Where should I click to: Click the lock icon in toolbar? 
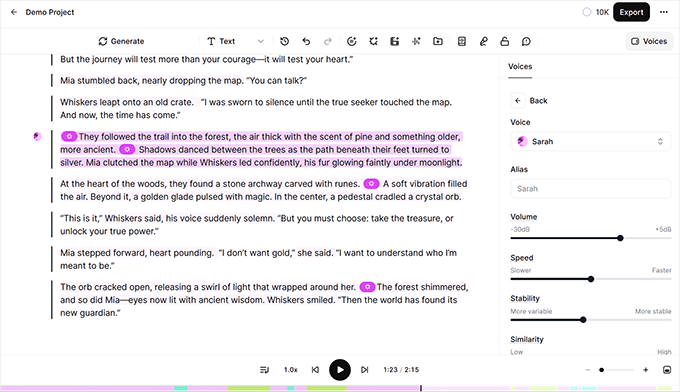click(504, 41)
